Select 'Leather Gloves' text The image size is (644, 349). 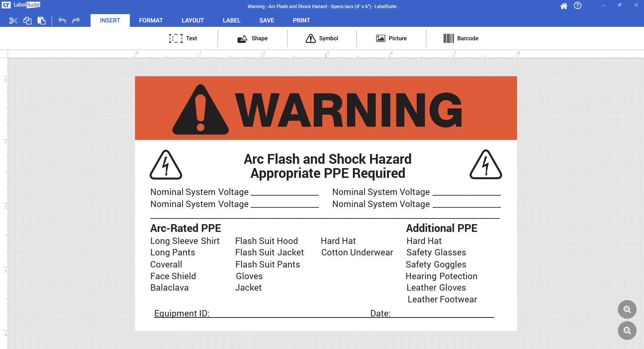[x=436, y=288]
